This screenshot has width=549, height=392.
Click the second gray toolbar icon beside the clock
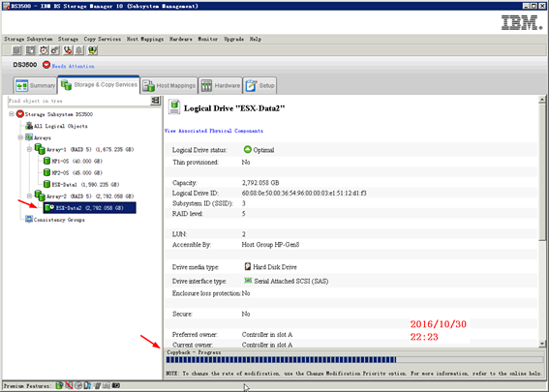click(30, 50)
